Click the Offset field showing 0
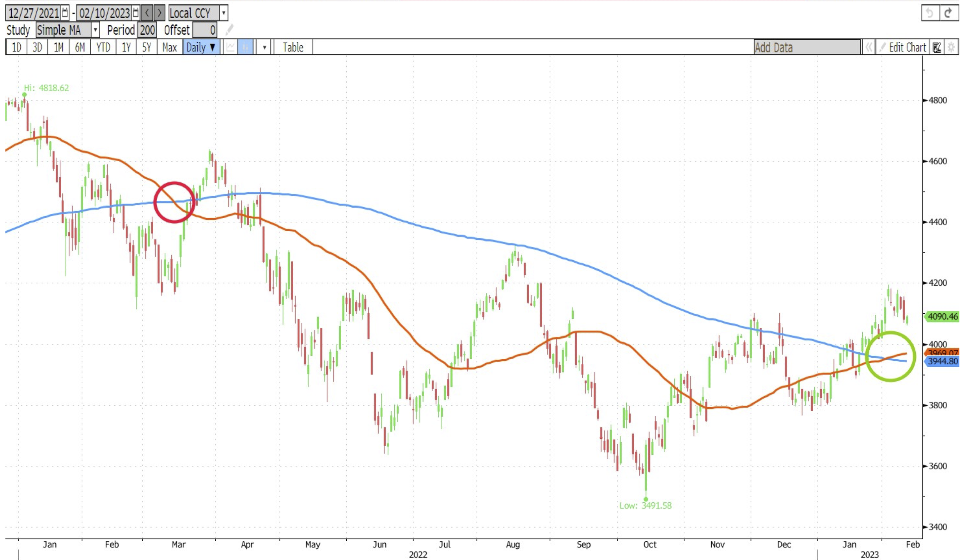The image size is (975, 560). [205, 30]
